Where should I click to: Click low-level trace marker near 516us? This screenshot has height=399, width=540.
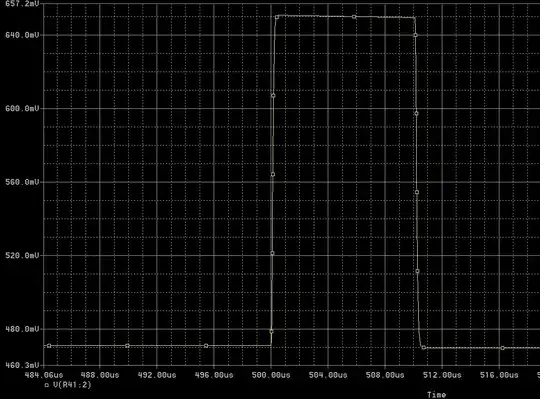502,348
